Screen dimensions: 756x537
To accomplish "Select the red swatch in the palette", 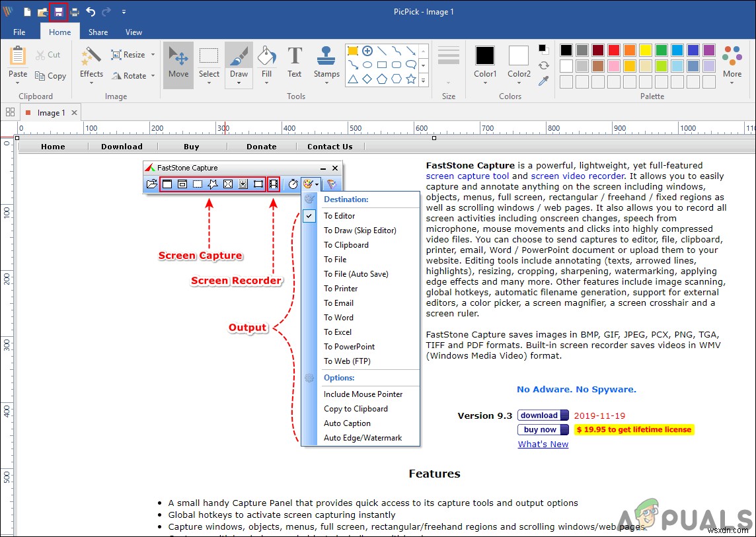I will pos(613,50).
